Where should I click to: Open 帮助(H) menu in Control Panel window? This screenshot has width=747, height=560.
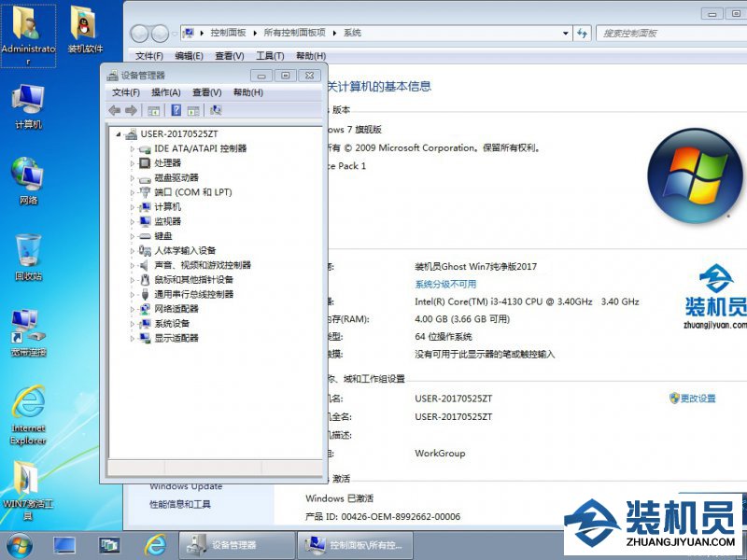coord(311,56)
